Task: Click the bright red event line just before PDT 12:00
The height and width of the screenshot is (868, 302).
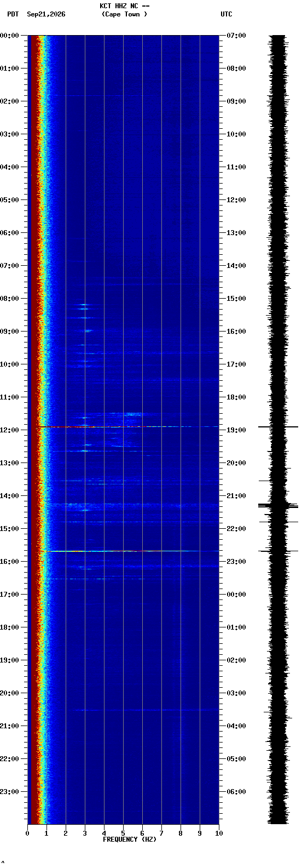Action: [x=127, y=426]
